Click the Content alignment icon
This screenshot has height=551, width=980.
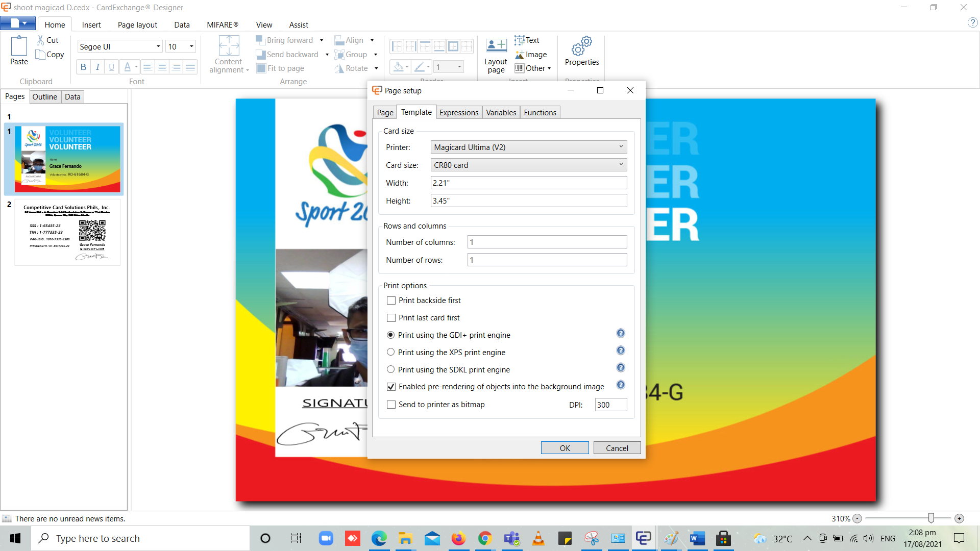(229, 45)
